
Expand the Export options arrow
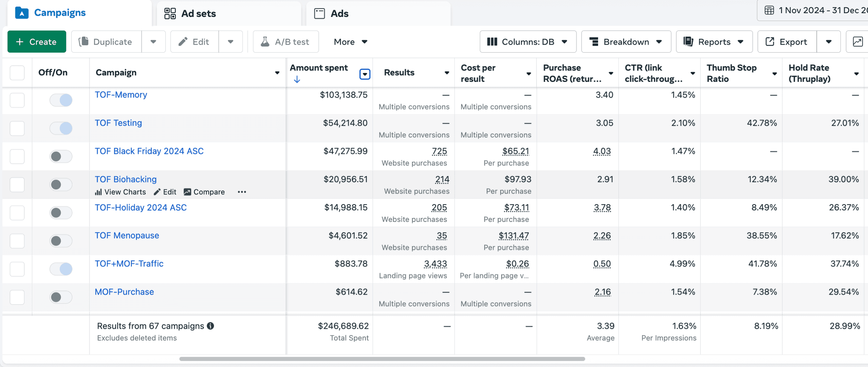tap(829, 42)
